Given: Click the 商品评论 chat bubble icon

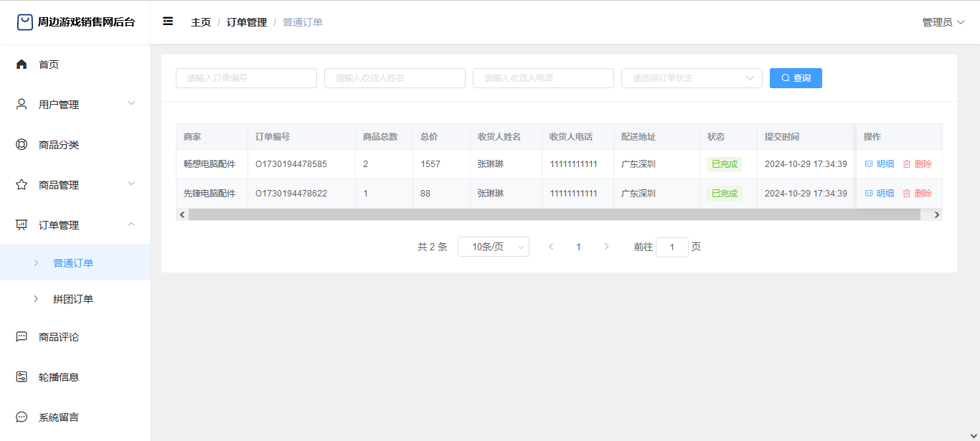Looking at the screenshot, I should pyautogui.click(x=22, y=337).
